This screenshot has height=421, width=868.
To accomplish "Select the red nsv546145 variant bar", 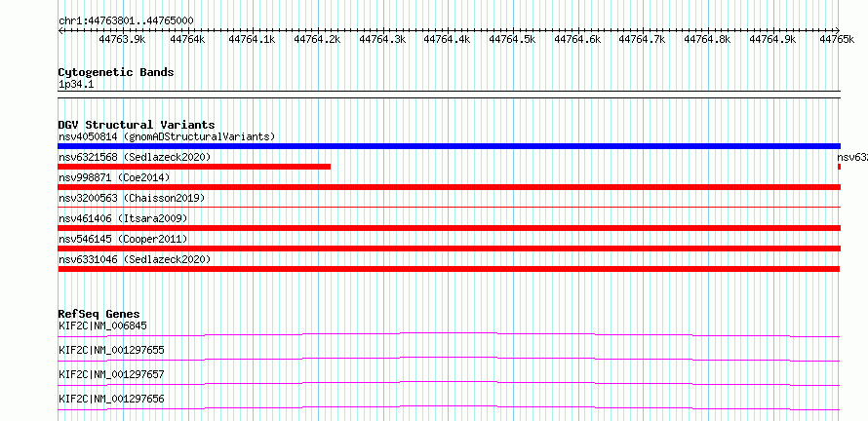I will click(x=449, y=249).
